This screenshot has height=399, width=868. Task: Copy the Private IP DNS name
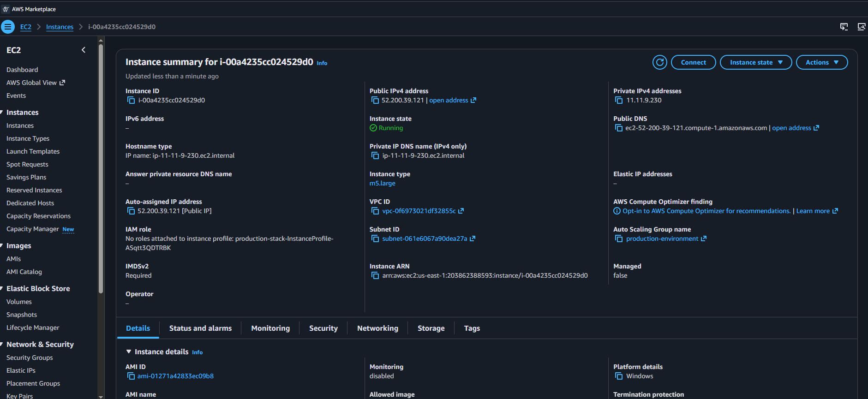[x=375, y=155]
